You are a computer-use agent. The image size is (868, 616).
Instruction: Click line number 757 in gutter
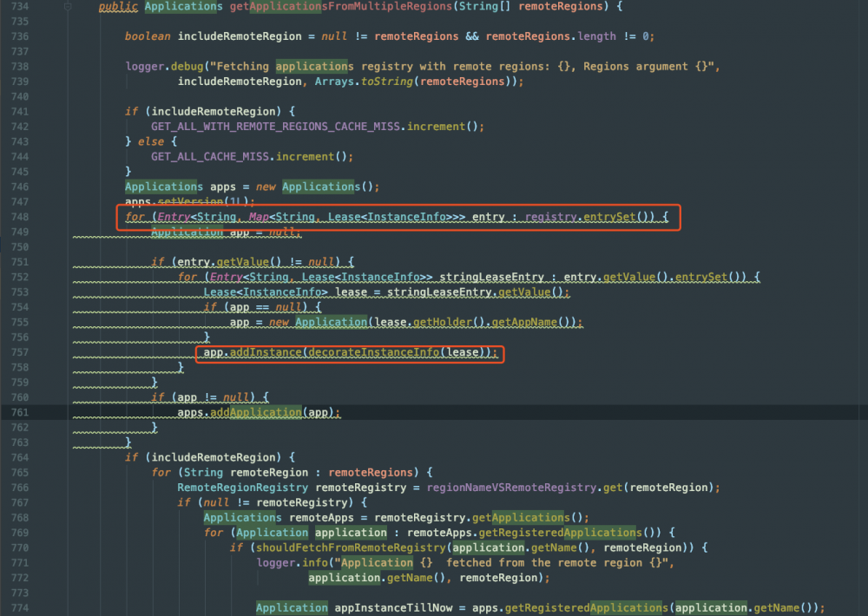click(19, 352)
